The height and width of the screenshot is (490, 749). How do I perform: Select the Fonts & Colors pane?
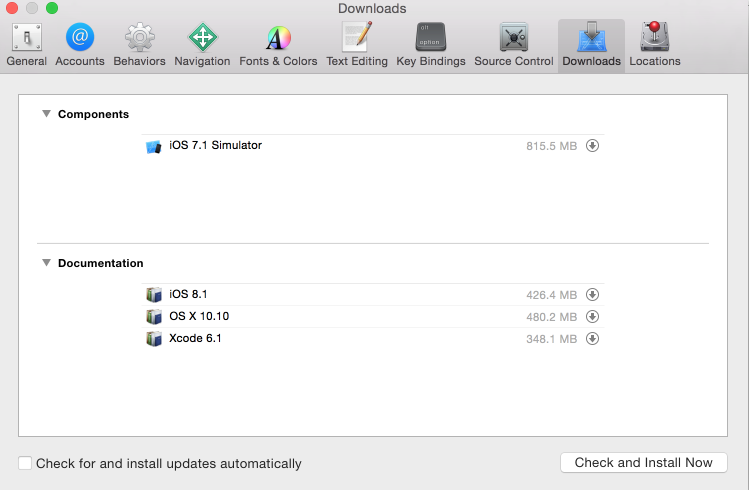coord(277,45)
